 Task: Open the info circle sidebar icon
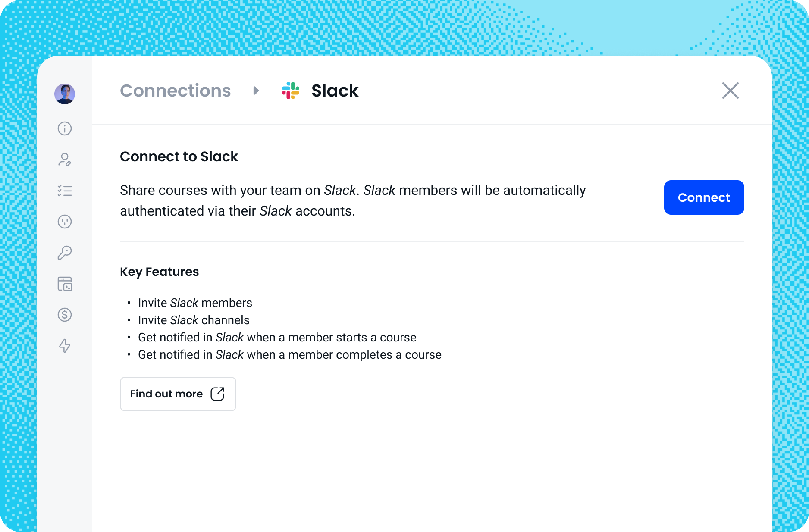coord(65,128)
